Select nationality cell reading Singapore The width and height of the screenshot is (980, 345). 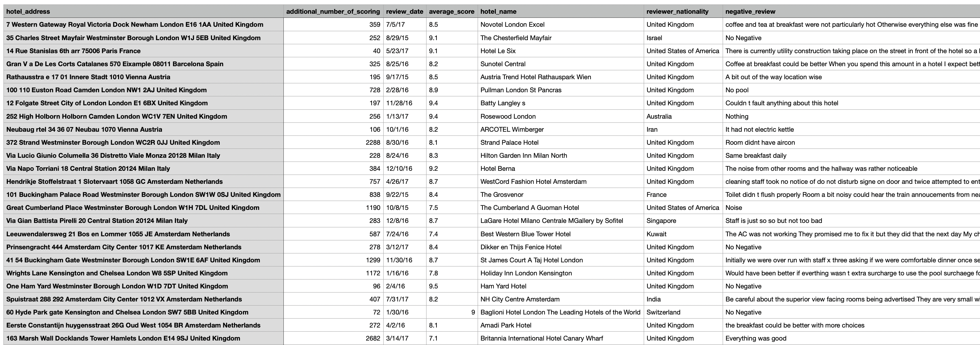pos(683,221)
